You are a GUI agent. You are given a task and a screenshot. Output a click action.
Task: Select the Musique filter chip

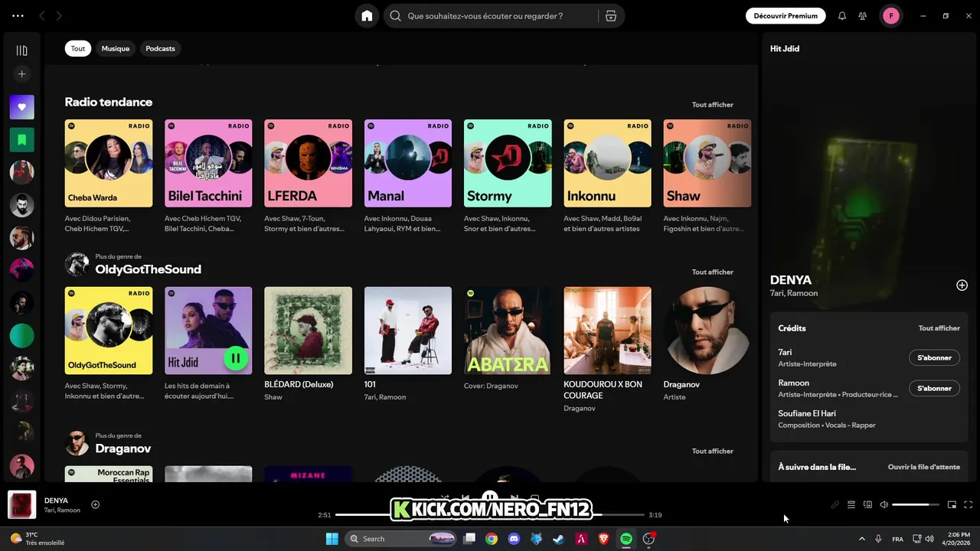tap(116, 48)
